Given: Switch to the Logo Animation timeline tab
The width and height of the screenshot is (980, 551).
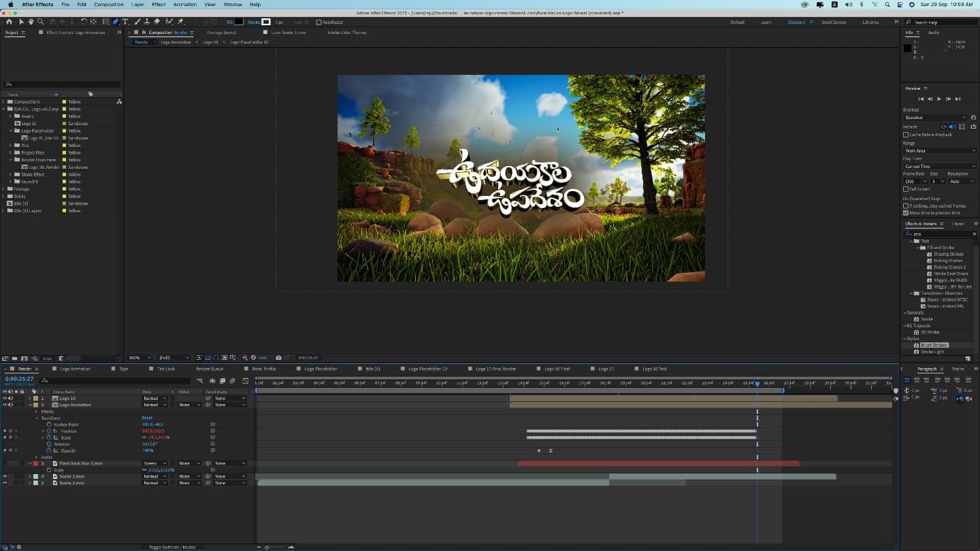Looking at the screenshot, I should 75,369.
